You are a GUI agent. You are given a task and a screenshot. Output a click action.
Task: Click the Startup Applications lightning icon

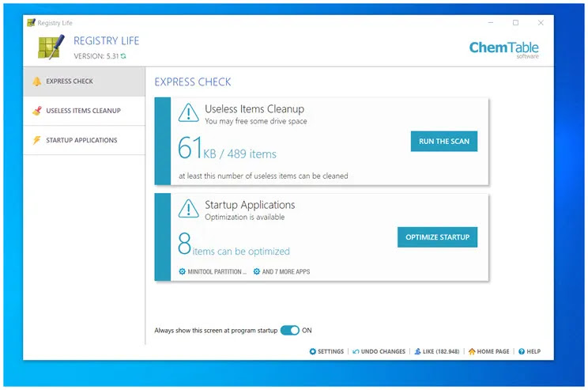(x=36, y=140)
